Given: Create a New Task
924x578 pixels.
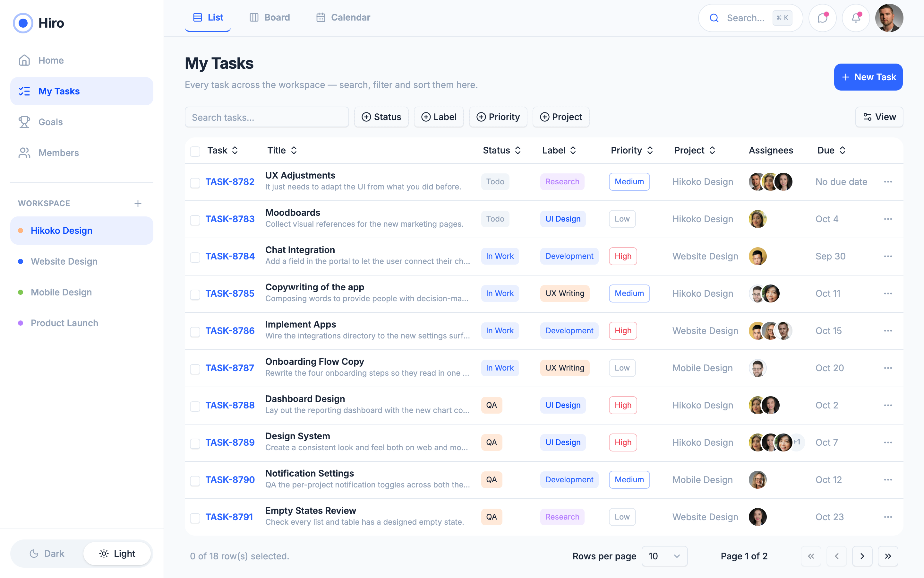Looking at the screenshot, I should pyautogui.click(x=868, y=77).
